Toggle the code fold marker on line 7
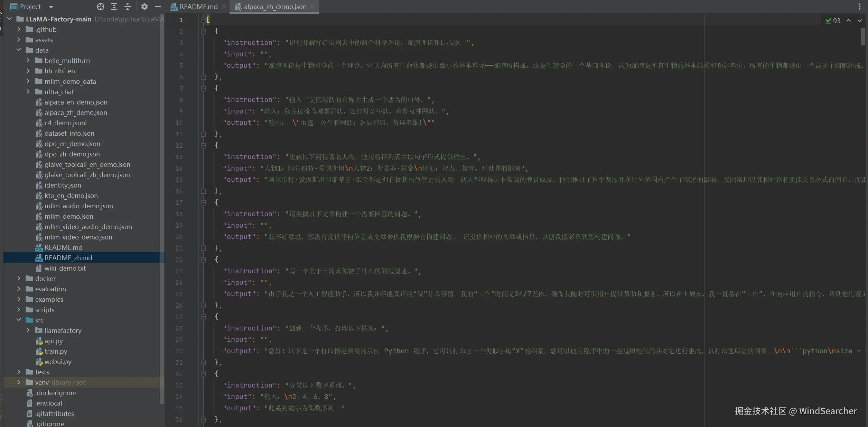The height and width of the screenshot is (427, 868). tap(203, 89)
